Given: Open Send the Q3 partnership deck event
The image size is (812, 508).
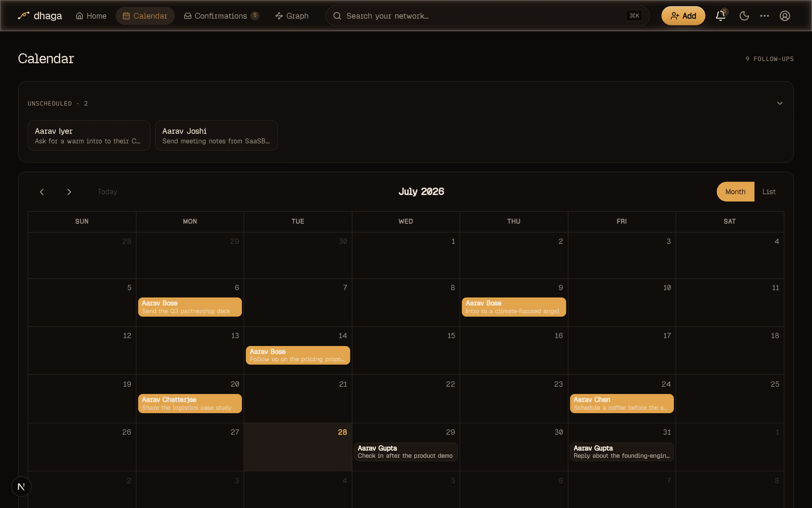Looking at the screenshot, I should coord(190,307).
